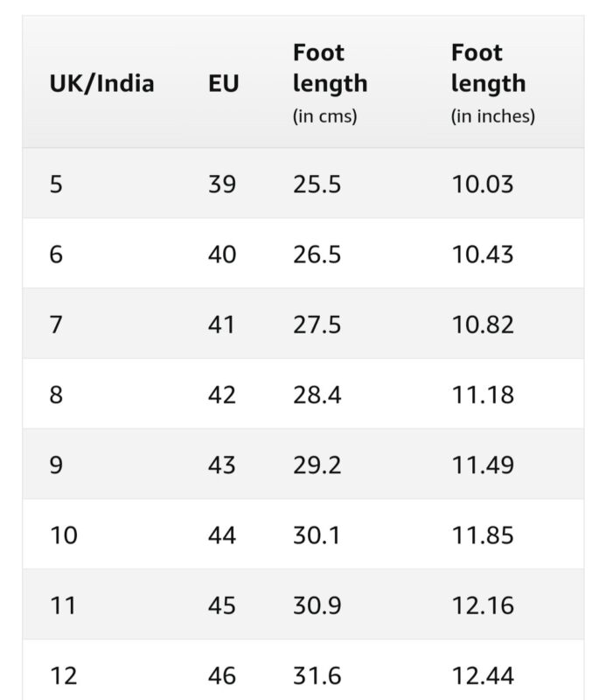Click the 11.49 inches value
The width and height of the screenshot is (606, 700).
(x=483, y=465)
